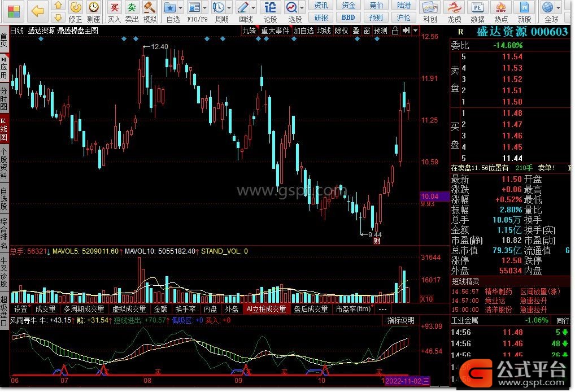
Task: Toggle the 窗 window option
Action: click(x=367, y=31)
